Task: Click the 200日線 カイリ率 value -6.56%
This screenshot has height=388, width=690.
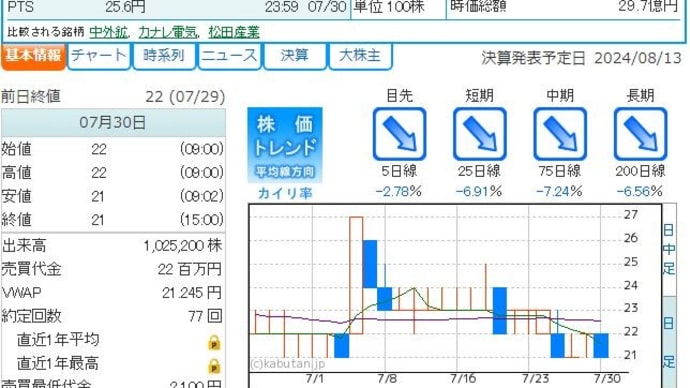Action: (640, 191)
